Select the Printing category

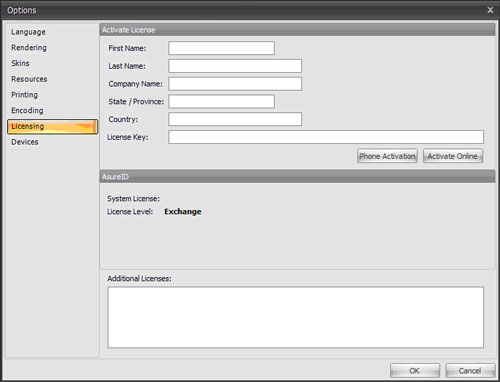[25, 95]
